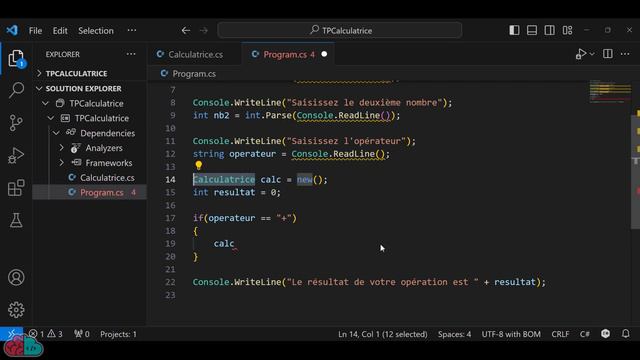Viewport: 640px width, 360px height.
Task: Collapse the TPCalculatrice project node
Action: pos(51,118)
